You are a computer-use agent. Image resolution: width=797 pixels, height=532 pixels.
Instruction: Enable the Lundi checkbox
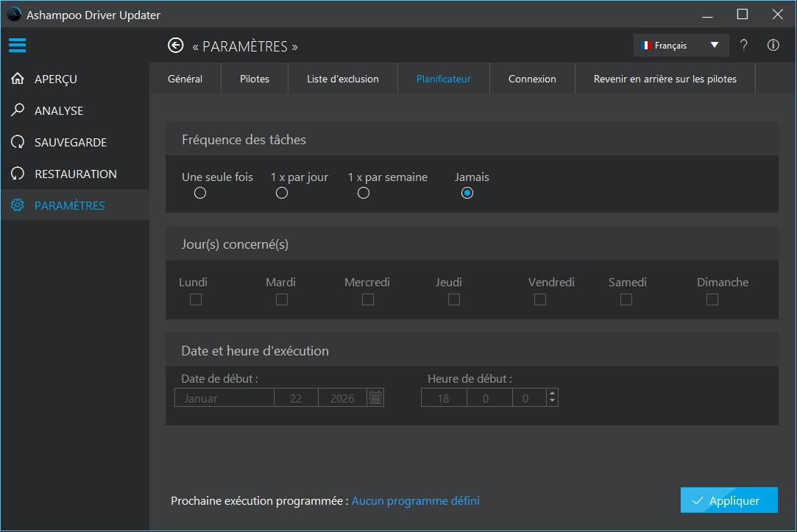click(195, 299)
